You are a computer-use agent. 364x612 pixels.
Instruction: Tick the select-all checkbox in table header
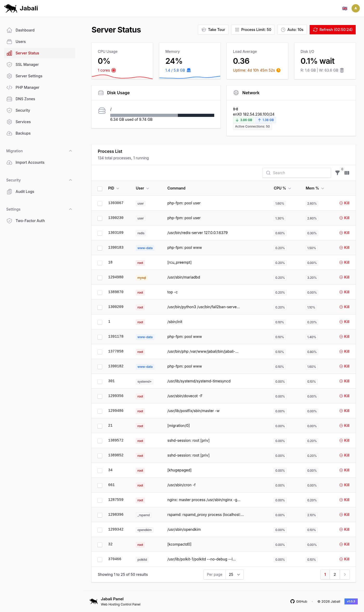100,188
